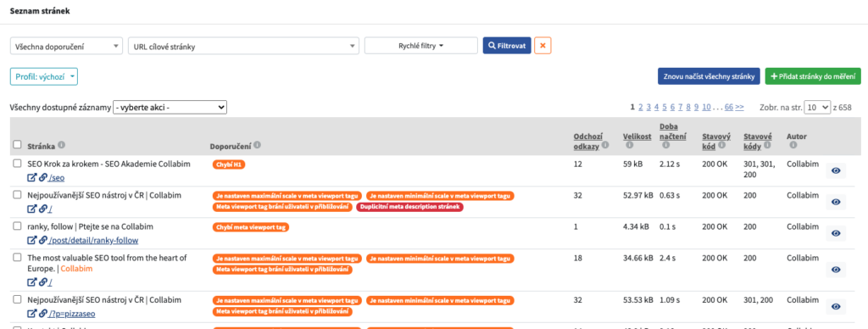Click info icon next to Stránka header
Screen dimensions: 868x329
click(x=61, y=145)
